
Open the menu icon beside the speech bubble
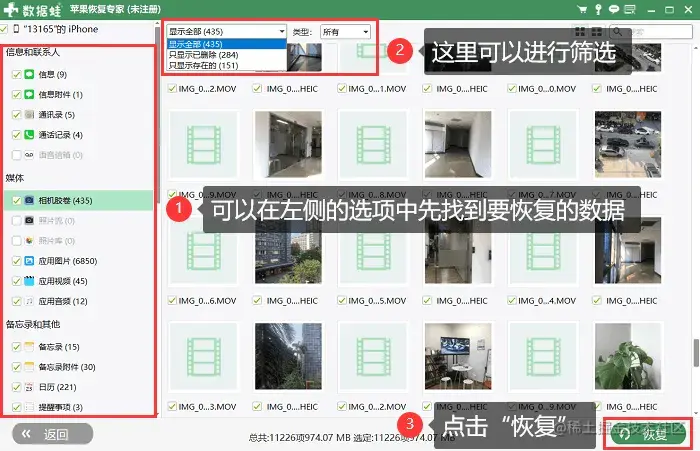(x=630, y=9)
